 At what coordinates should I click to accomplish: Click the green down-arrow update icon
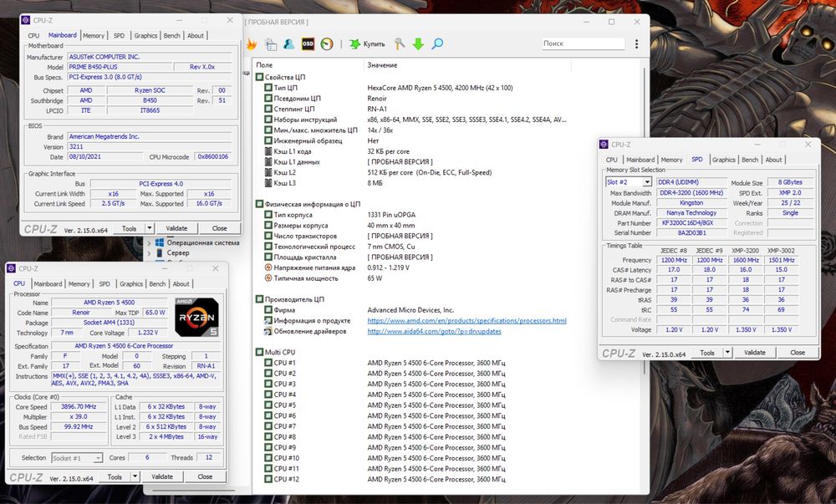click(x=418, y=44)
